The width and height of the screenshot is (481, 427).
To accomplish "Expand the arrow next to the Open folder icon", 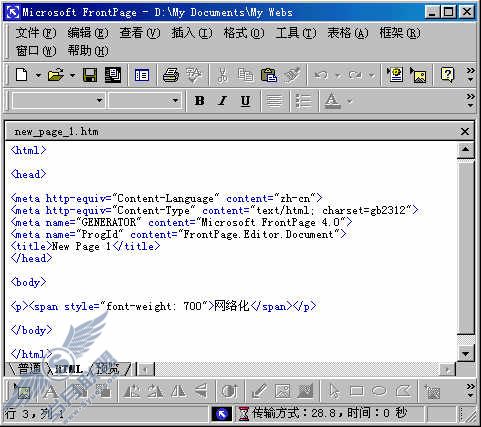I will tap(72, 75).
